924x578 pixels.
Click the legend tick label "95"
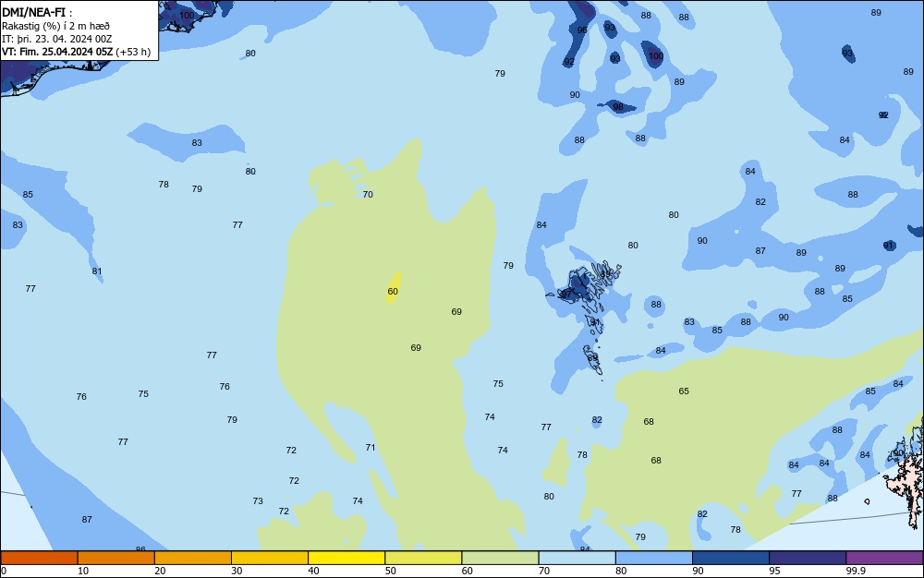[x=774, y=571]
